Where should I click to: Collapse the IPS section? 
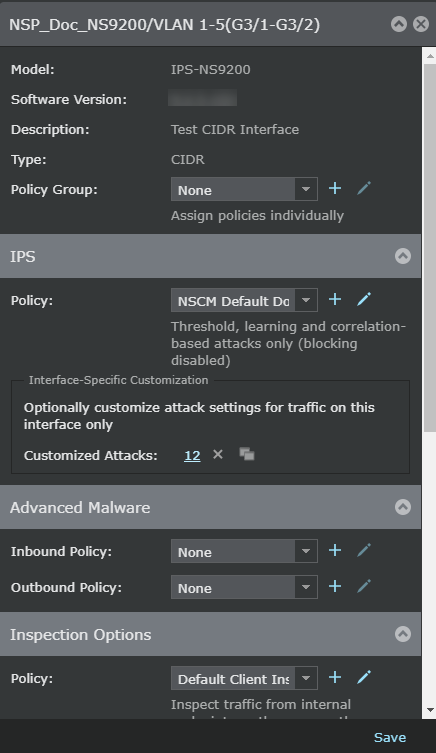point(403,256)
